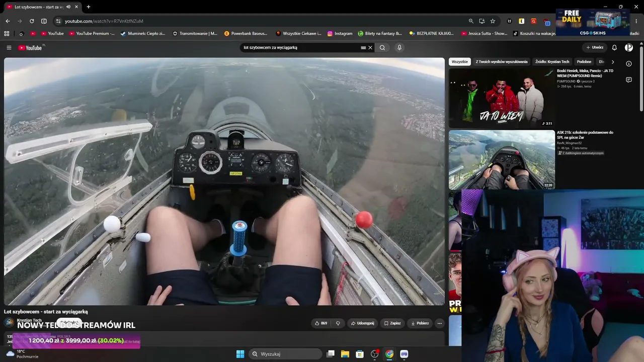
Task: Go back using the browser back arrow
Action: (x=8, y=21)
